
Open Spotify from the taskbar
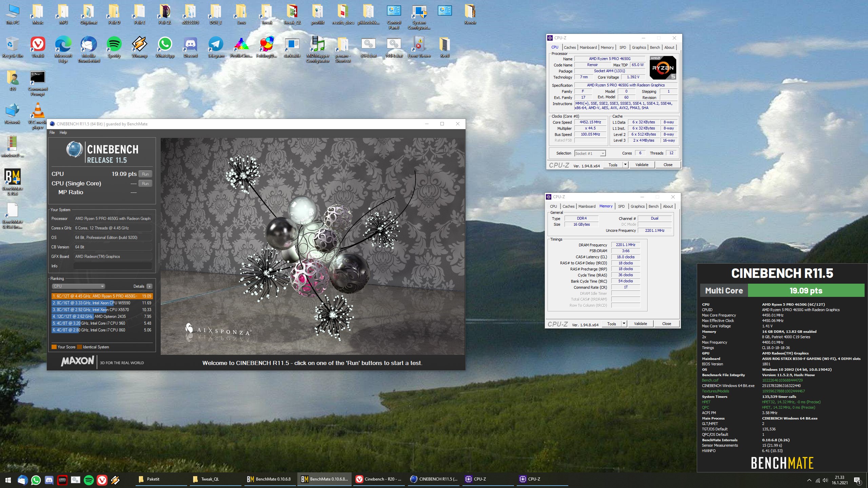[x=89, y=480]
